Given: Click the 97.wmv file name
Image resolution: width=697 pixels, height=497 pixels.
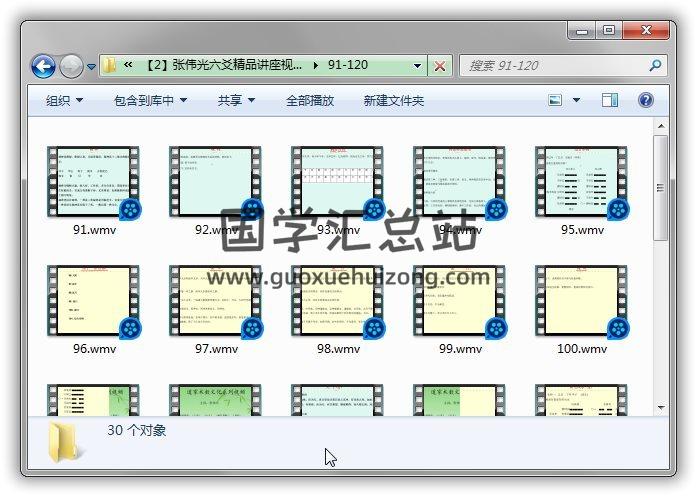Looking at the screenshot, I should point(216,349).
